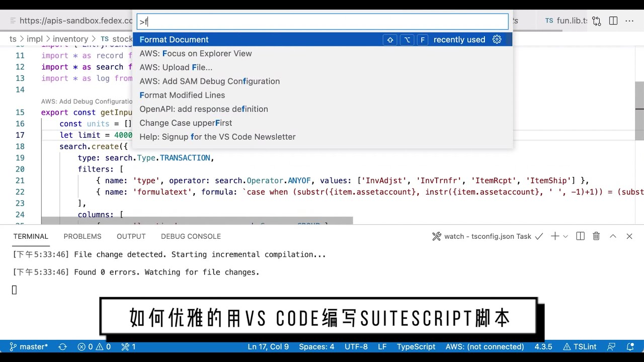Viewport: 644px width, 362px height.
Task: Run the Format Document command
Action: [322, 39]
